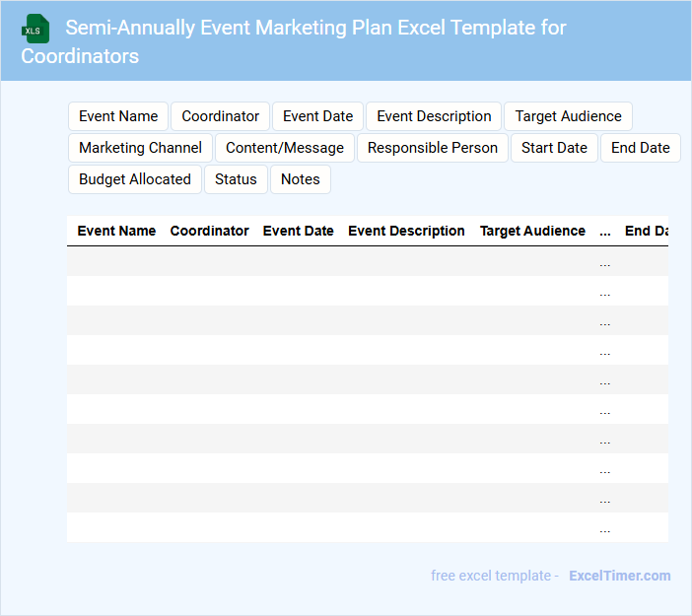This screenshot has width=692, height=616.
Task: Click the green XLS file icon
Action: point(35,29)
